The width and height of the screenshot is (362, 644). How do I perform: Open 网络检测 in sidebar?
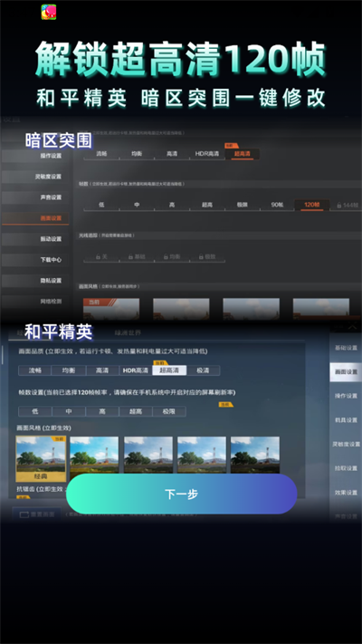tap(35, 302)
